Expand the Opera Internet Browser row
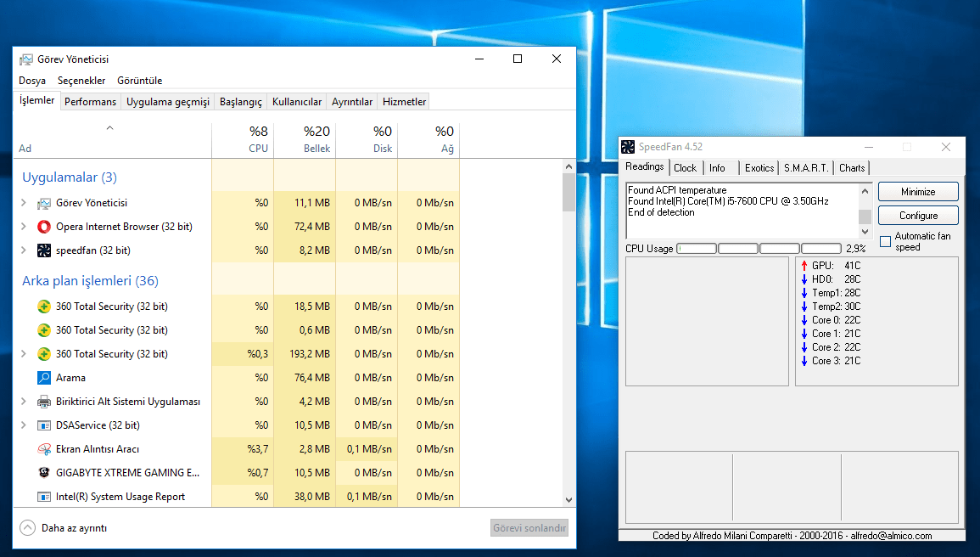Image resolution: width=980 pixels, height=557 pixels. (23, 227)
